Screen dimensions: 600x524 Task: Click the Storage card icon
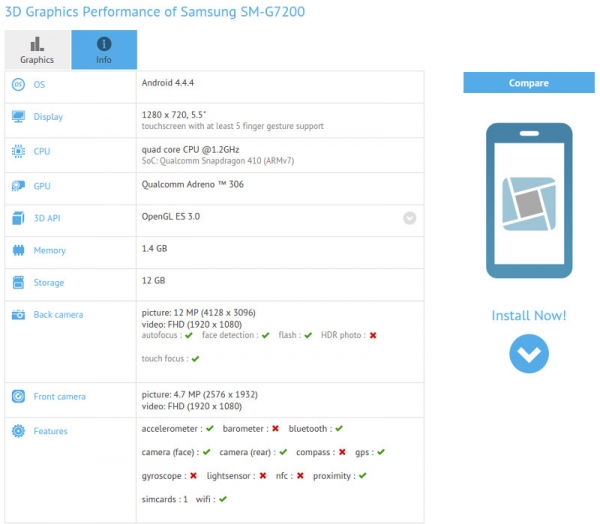18,282
